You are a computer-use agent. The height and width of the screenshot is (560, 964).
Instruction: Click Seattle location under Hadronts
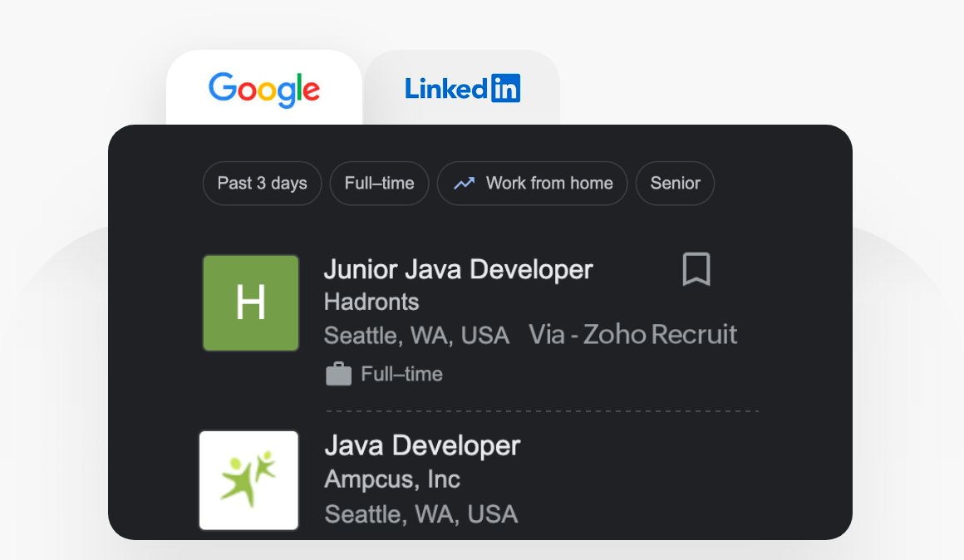[x=416, y=335]
